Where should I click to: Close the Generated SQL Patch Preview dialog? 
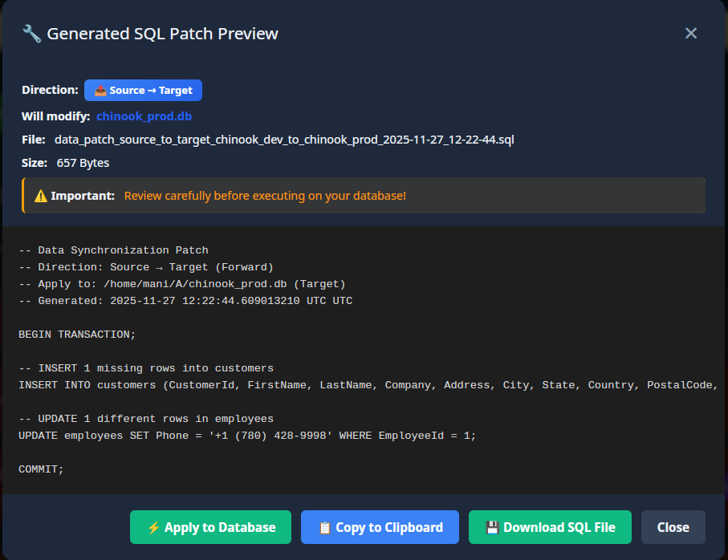pyautogui.click(x=673, y=527)
